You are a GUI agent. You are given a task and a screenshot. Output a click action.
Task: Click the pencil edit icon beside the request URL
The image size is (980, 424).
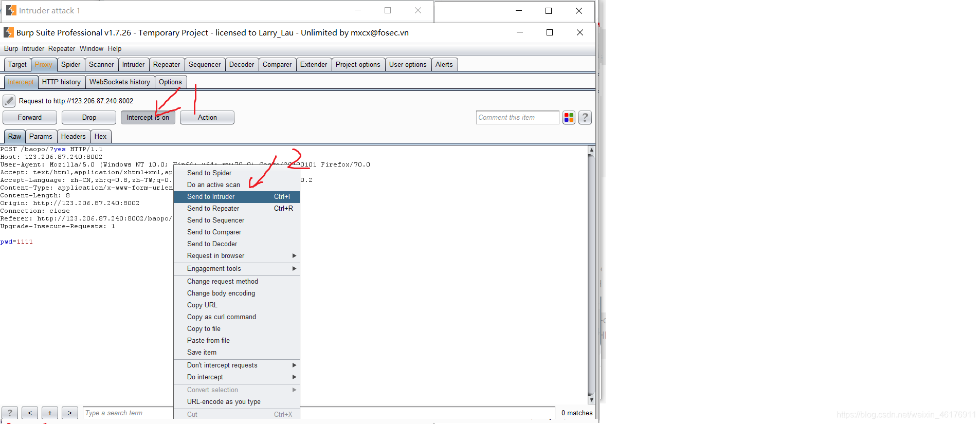coord(9,101)
